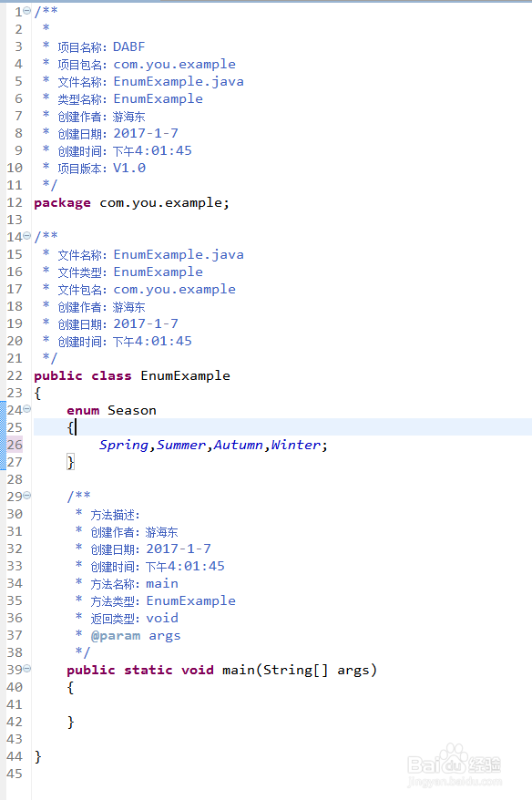Click the V1.0 version value

(129, 168)
